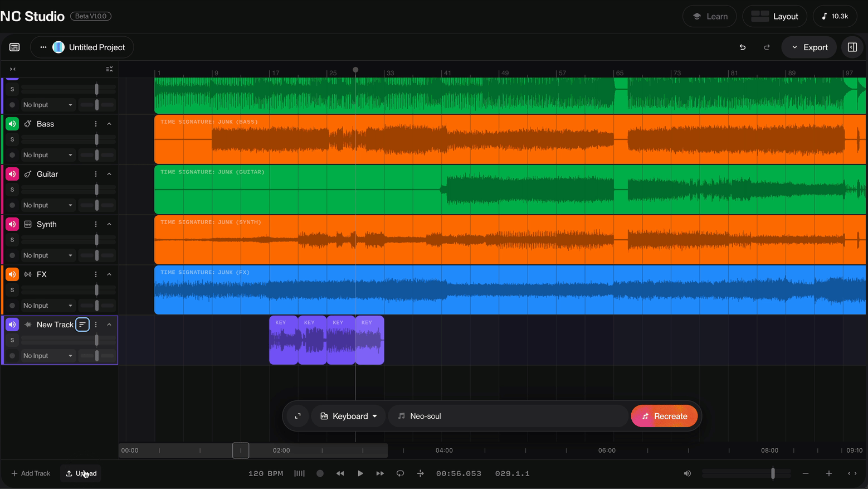The width and height of the screenshot is (868, 489).
Task: Click the track list collapse icon in header
Action: (x=109, y=69)
